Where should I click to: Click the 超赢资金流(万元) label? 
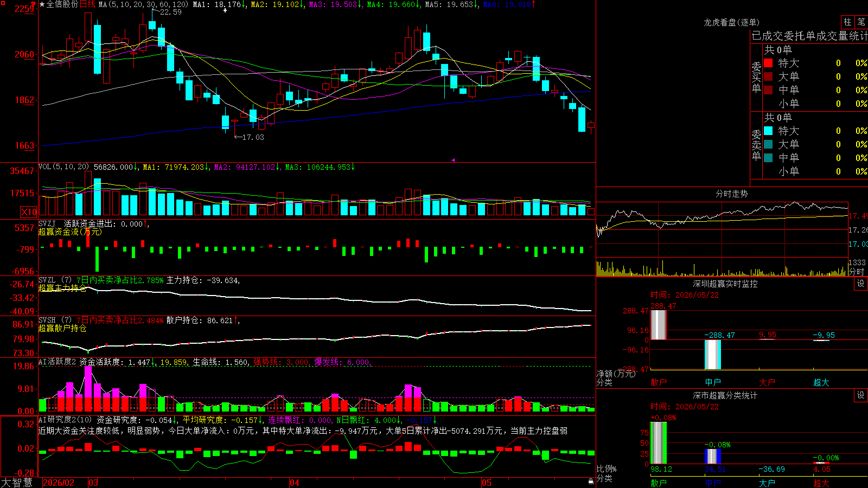[x=70, y=232]
